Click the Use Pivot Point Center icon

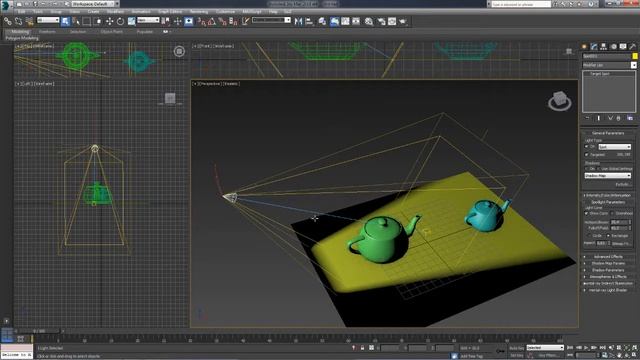pyautogui.click(x=166, y=21)
